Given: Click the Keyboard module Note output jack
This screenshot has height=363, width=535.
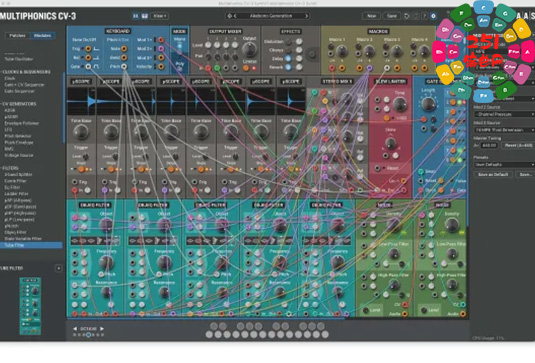Looking at the screenshot, I should click(x=124, y=49).
